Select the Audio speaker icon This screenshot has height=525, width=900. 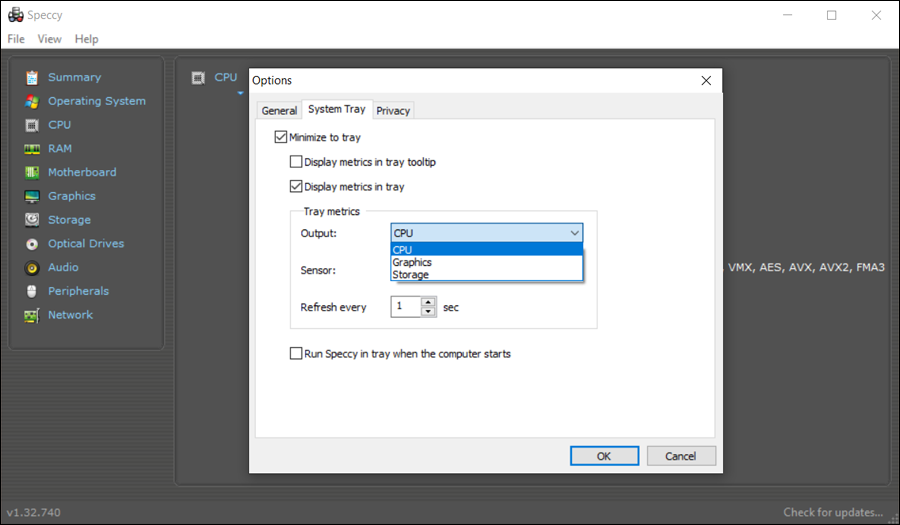point(32,268)
